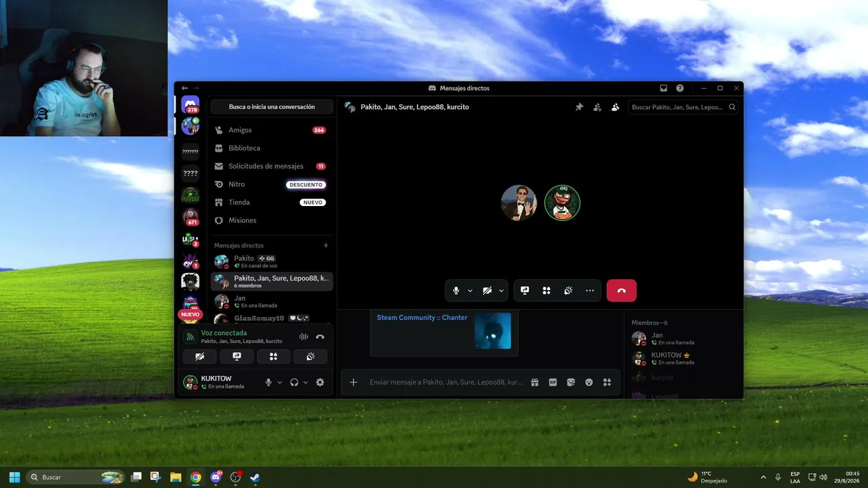Viewport: 868px width, 488px height.
Task: Open the "????" server in sidebar
Action: click(191, 173)
